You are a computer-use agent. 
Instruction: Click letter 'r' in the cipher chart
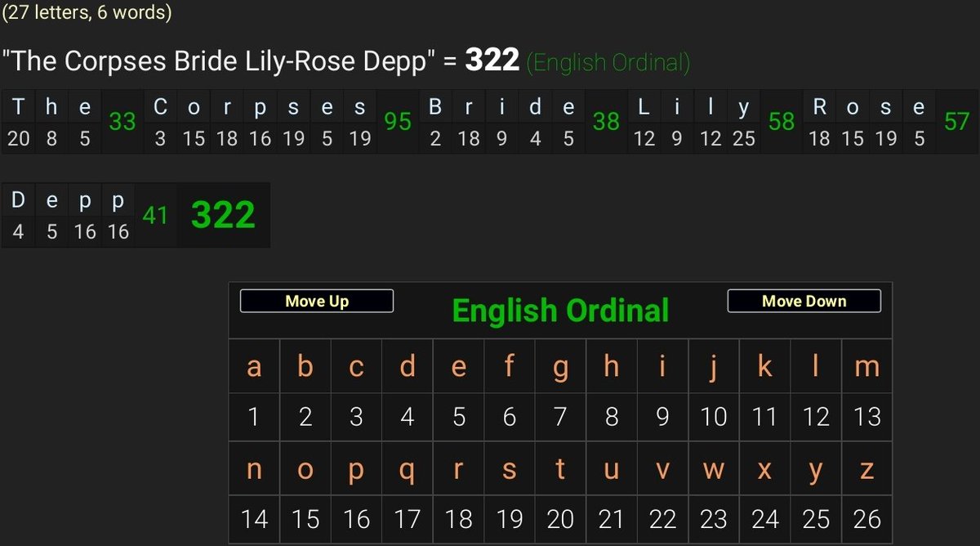[x=459, y=469]
